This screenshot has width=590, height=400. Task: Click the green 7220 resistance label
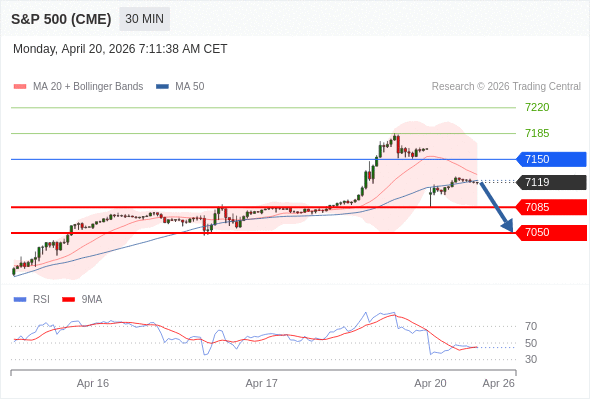point(537,108)
